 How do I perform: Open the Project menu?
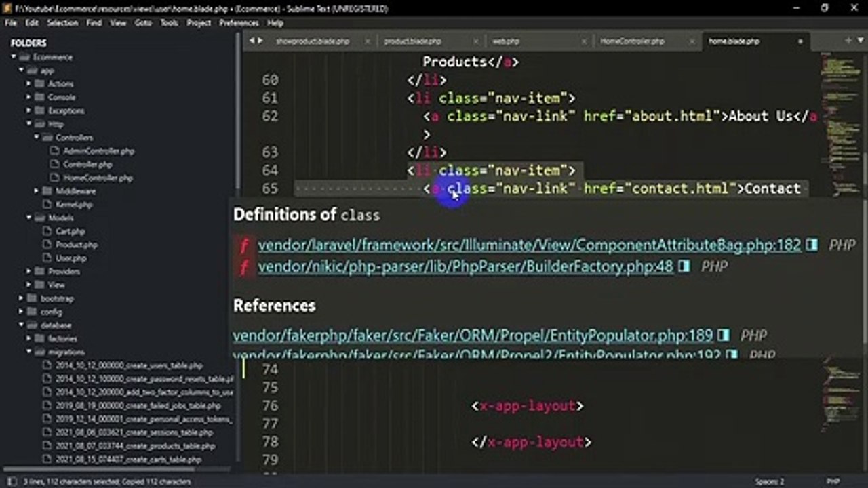pos(199,22)
